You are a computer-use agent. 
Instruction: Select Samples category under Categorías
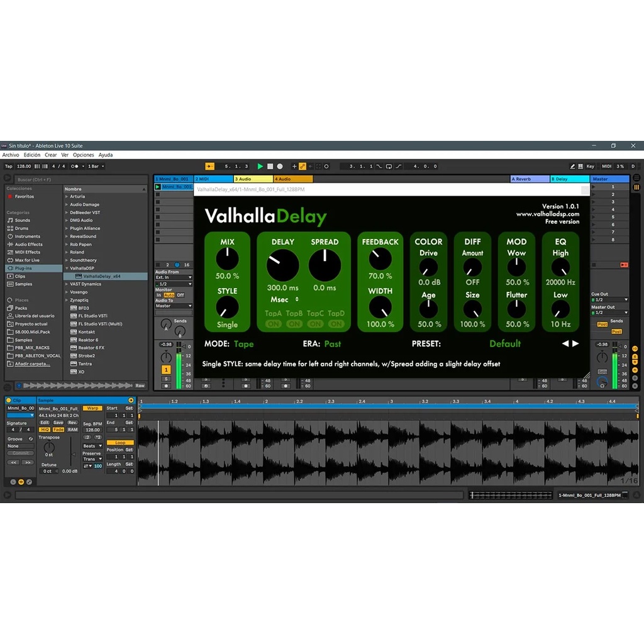tap(23, 284)
